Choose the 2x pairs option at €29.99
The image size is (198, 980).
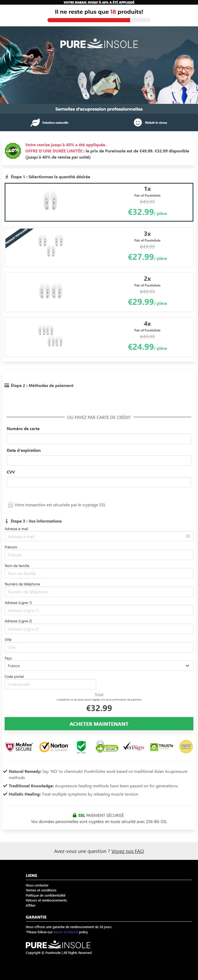[99, 292]
